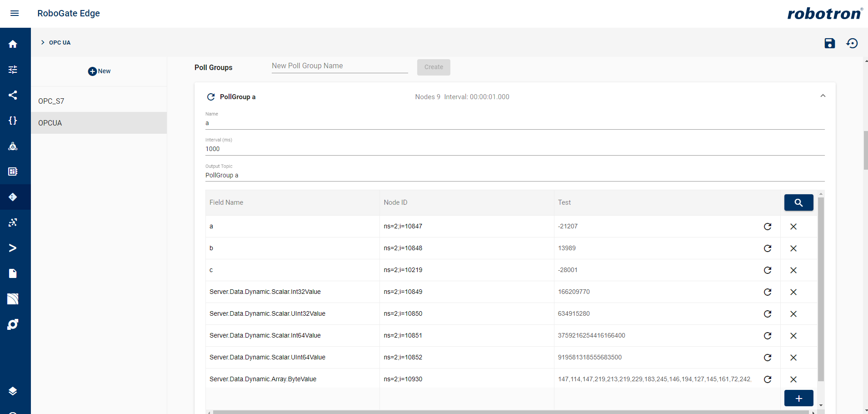Delete field b row
Viewport: 868px width, 414px height.
coord(793,248)
